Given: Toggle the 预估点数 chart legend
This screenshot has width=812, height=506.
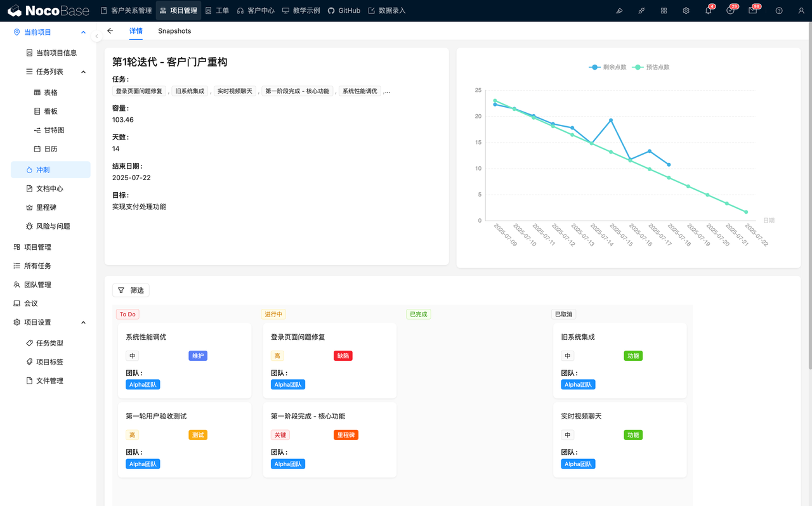Looking at the screenshot, I should pyautogui.click(x=651, y=67).
